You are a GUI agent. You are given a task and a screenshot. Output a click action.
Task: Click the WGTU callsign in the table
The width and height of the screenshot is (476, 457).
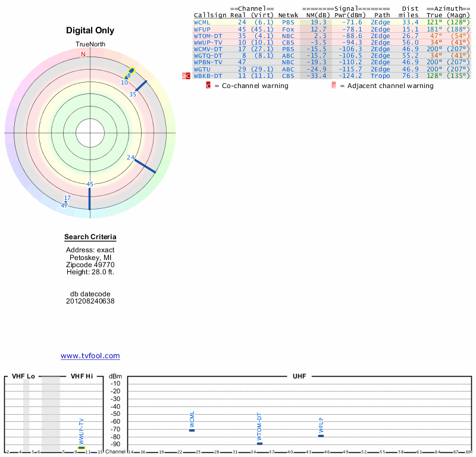[x=202, y=69]
